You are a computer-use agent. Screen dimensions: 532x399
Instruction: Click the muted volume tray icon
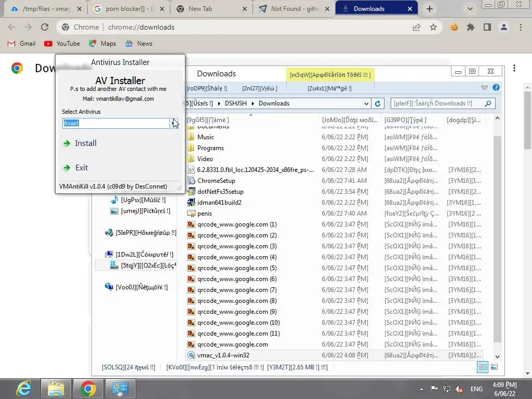coord(459,389)
